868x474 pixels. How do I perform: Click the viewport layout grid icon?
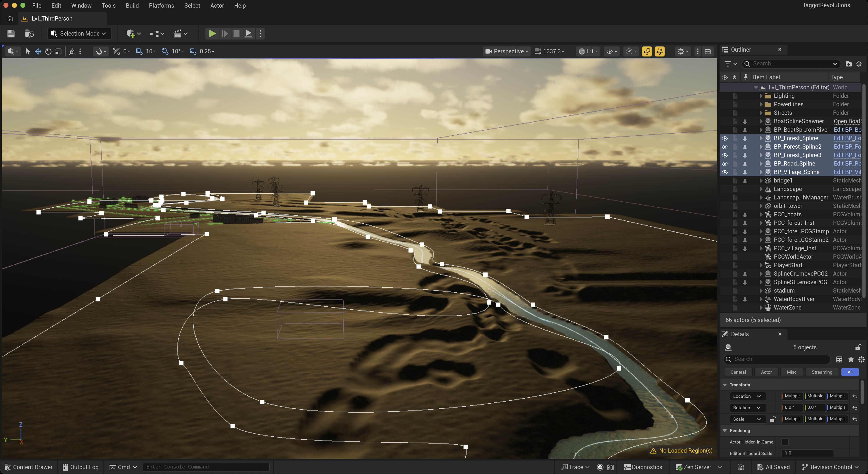[708, 51]
